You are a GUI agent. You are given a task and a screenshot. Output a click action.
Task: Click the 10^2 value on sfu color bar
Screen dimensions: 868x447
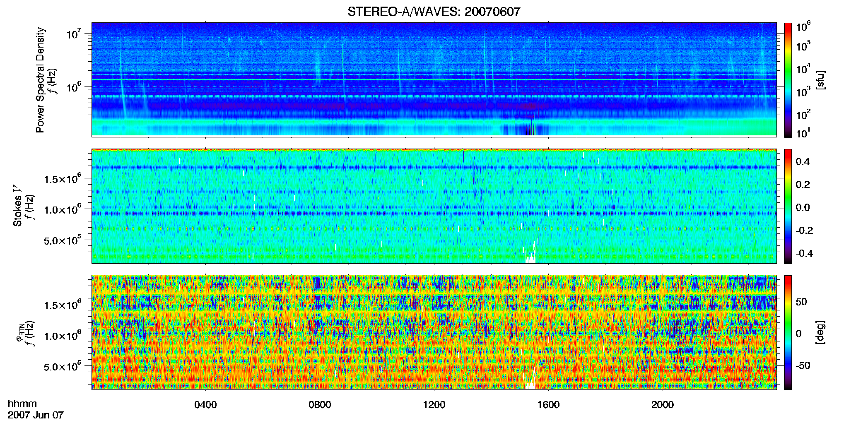[x=803, y=115]
